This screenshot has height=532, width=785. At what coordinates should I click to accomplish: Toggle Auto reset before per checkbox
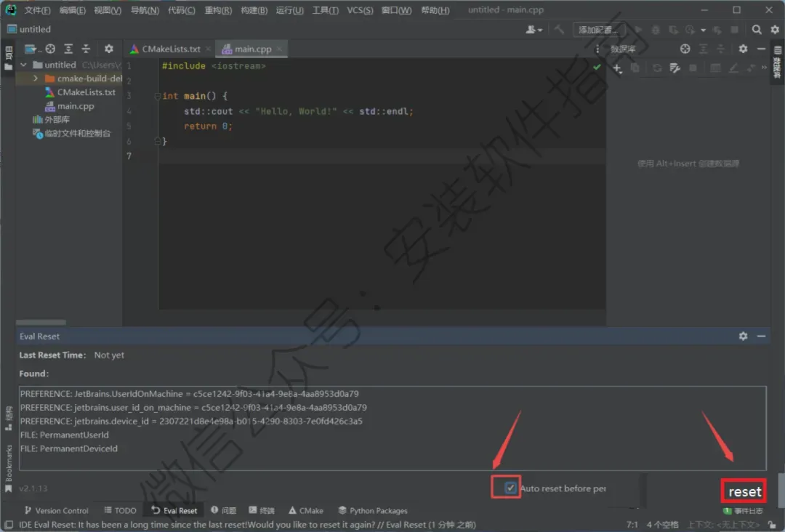(510, 488)
